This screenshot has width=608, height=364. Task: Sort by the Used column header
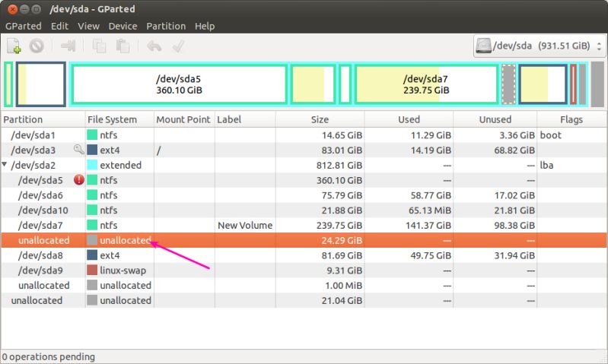click(409, 119)
